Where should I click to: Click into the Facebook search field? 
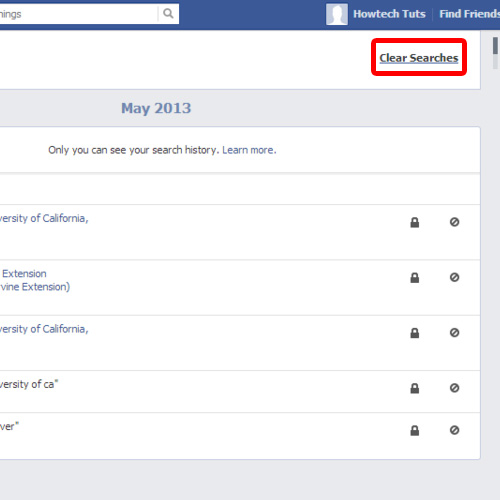78,14
